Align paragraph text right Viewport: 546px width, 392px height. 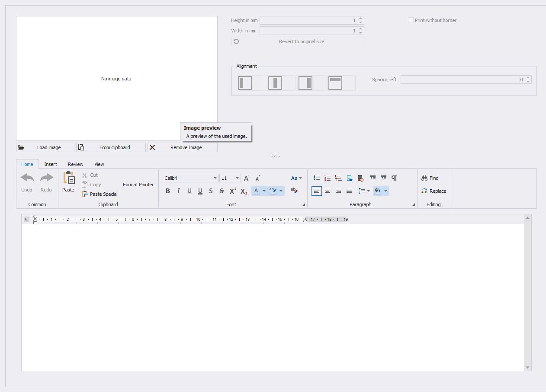point(338,191)
